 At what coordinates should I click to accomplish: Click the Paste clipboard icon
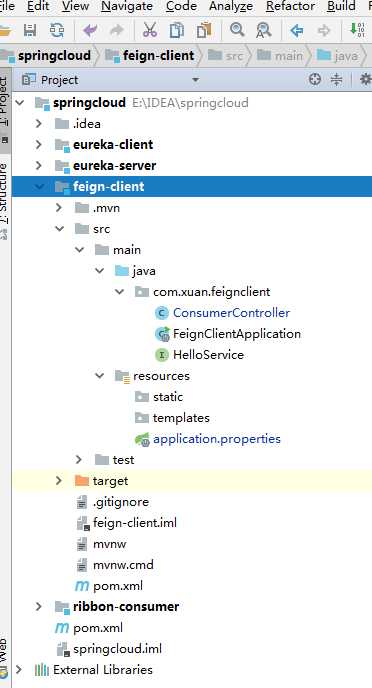tap(204, 30)
